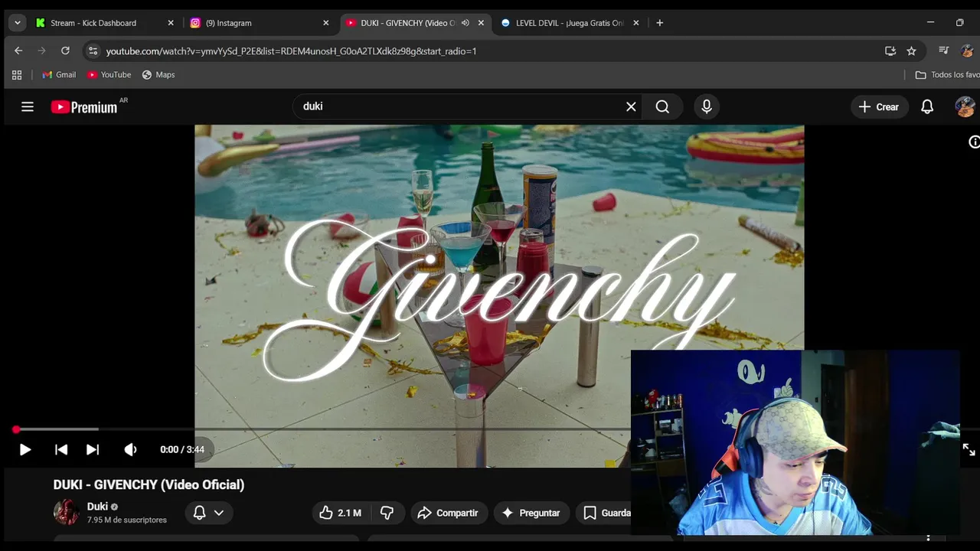
Task: Open the Maps bookmark
Action: [158, 75]
